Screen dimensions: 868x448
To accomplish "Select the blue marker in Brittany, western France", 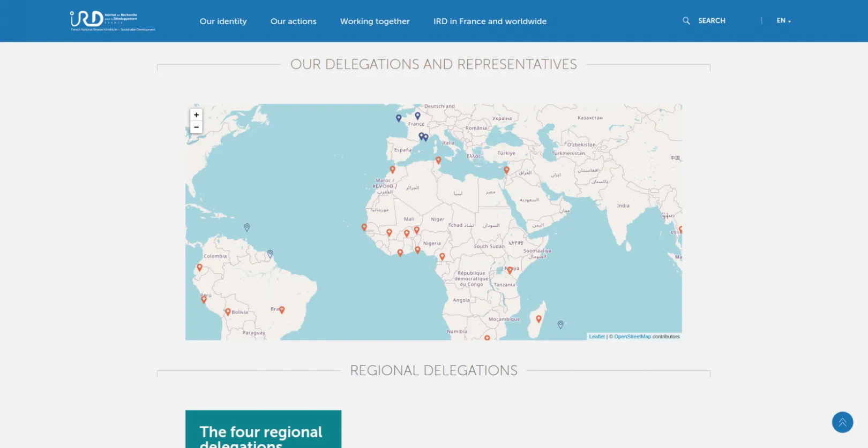I will click(399, 118).
